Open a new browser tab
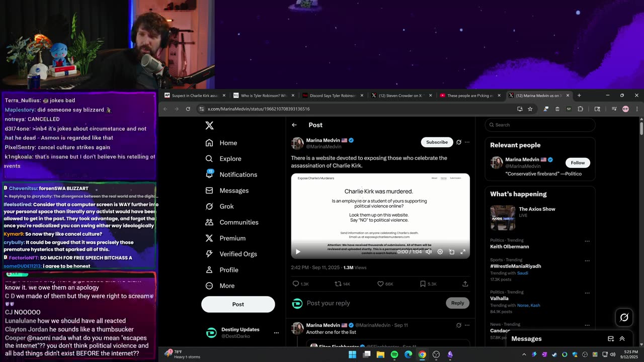The width and height of the screenshot is (644, 362). [579, 96]
